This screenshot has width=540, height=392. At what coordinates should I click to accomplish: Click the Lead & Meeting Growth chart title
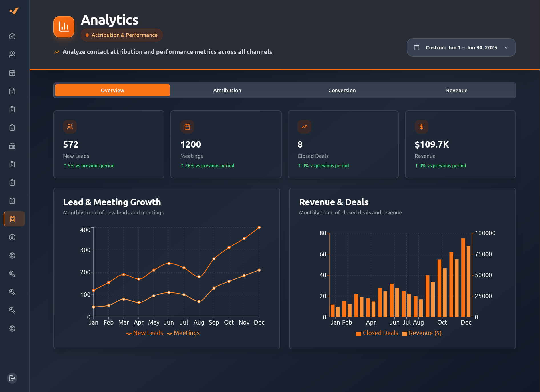(x=112, y=202)
